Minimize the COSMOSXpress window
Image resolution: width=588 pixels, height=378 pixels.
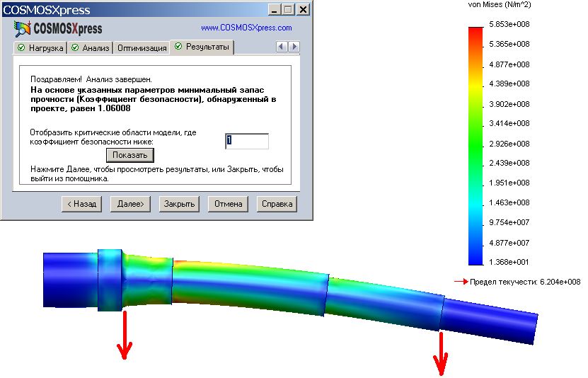pos(274,10)
